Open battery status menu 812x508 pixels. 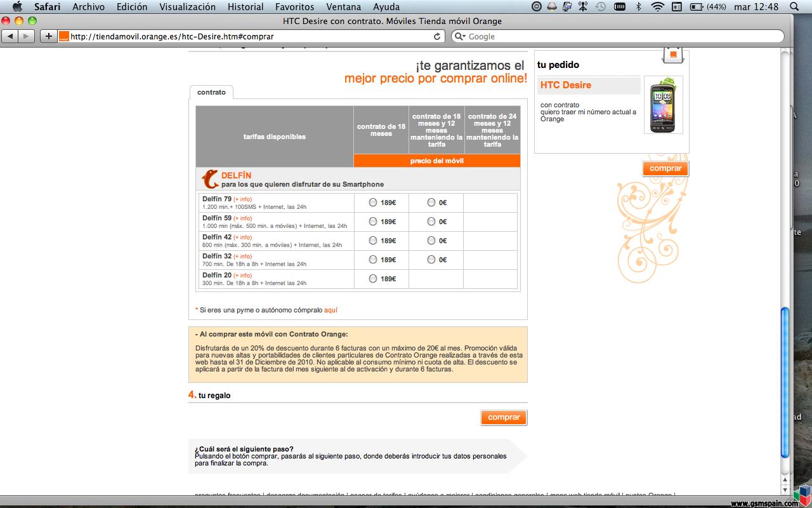pyautogui.click(x=696, y=7)
